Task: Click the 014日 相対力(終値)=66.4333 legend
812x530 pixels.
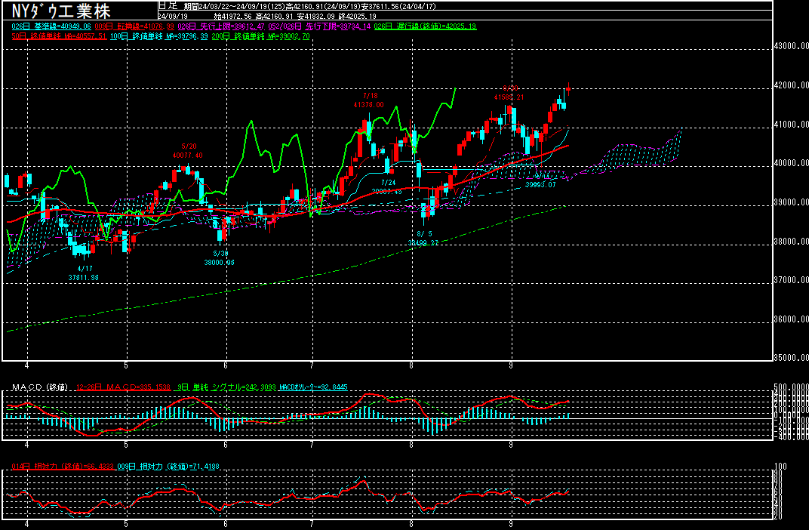Action: (x=63, y=467)
